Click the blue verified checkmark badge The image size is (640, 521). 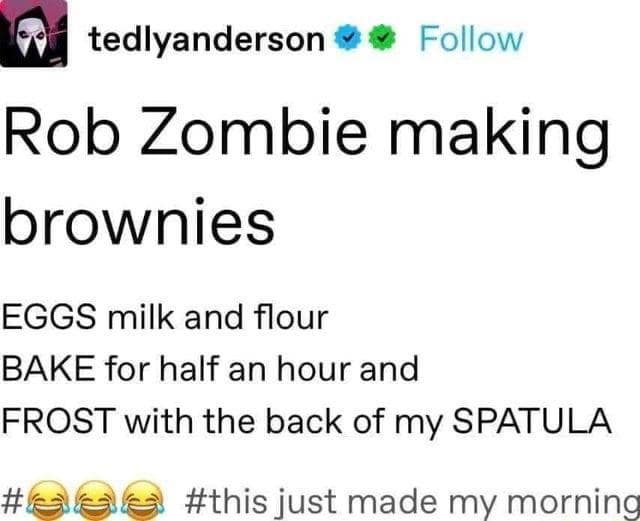coord(347,38)
